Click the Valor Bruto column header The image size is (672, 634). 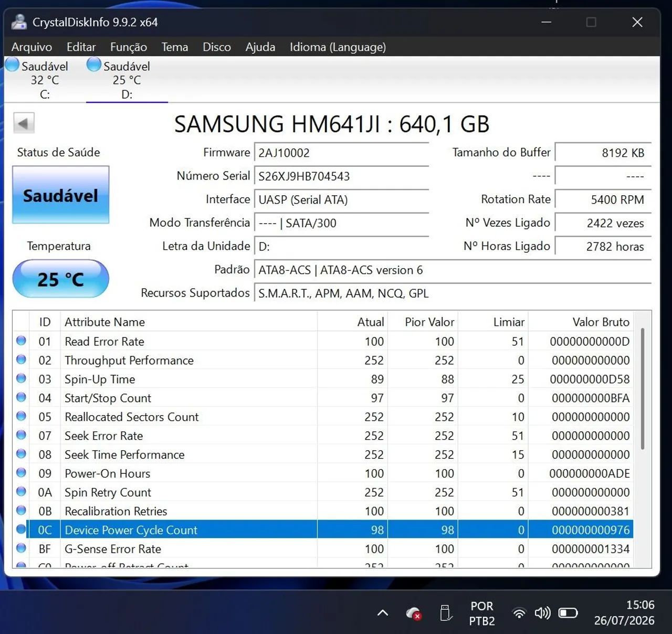tap(580, 322)
